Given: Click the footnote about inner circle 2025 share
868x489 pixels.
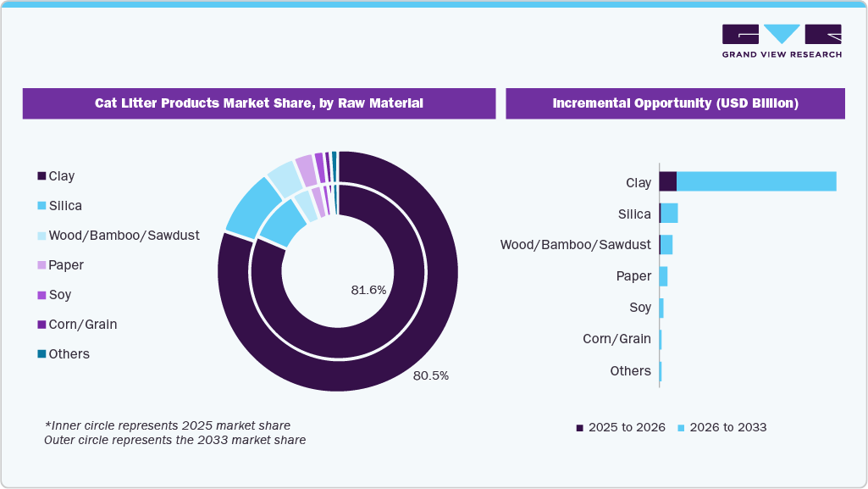Looking at the screenshot, I should [168, 425].
